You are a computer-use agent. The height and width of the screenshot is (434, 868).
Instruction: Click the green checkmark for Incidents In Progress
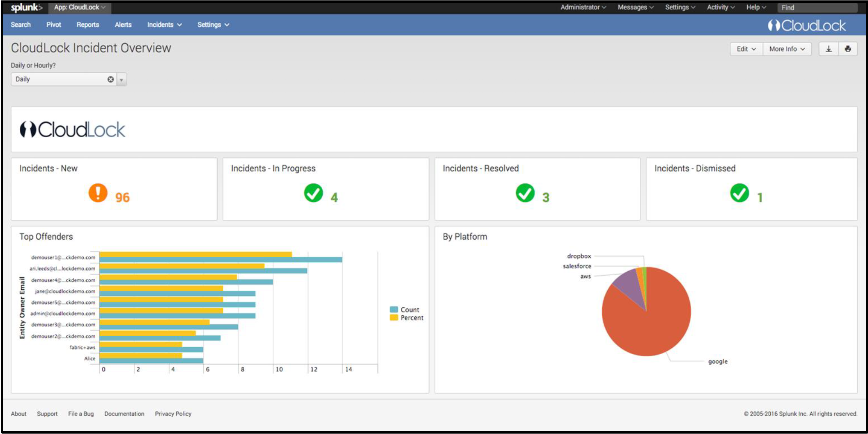[313, 193]
